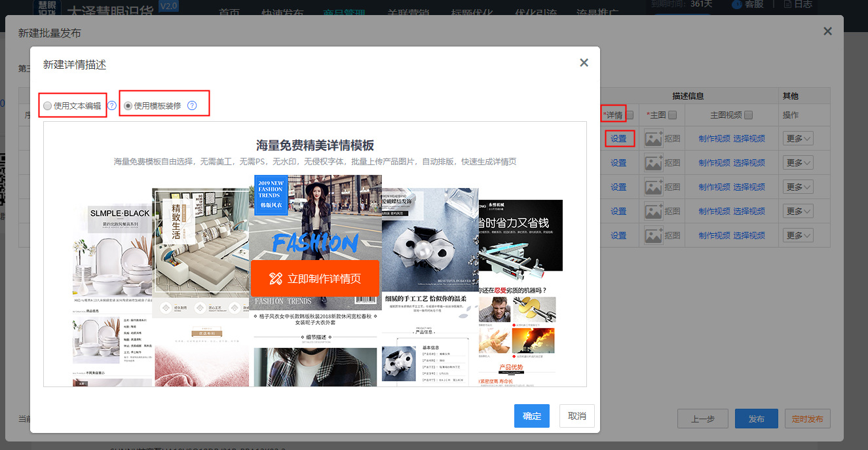Open 设置 link in the fourth row
The image size is (868, 450).
point(618,212)
